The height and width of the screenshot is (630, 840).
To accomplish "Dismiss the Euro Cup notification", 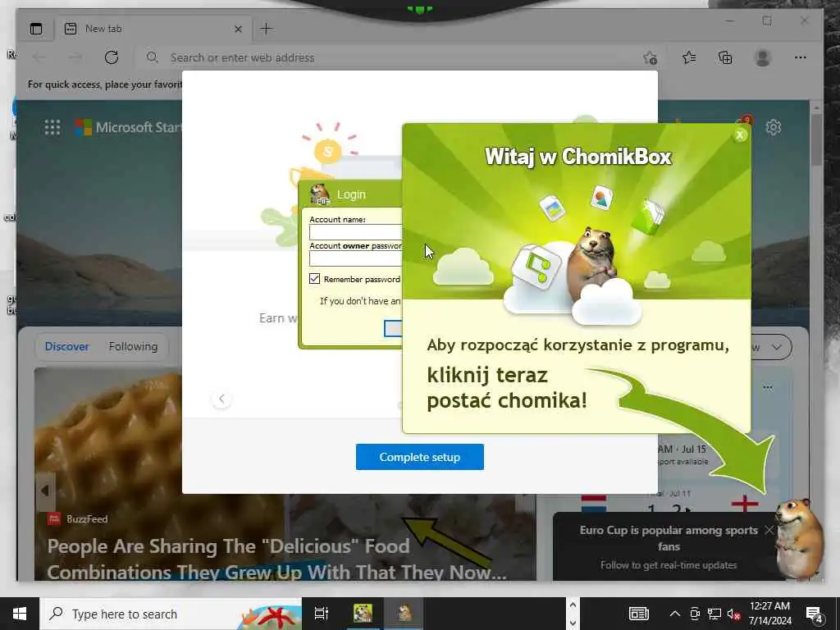I will point(769,530).
